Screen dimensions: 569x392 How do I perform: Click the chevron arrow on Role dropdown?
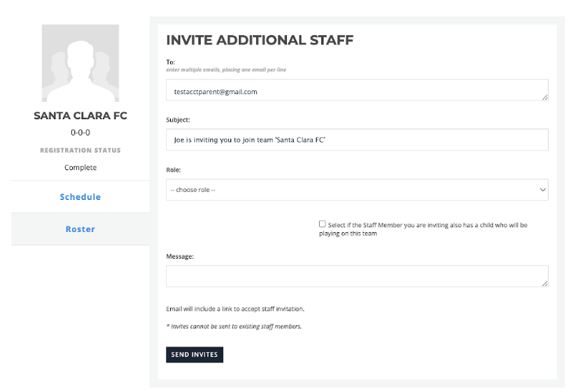[542, 190]
